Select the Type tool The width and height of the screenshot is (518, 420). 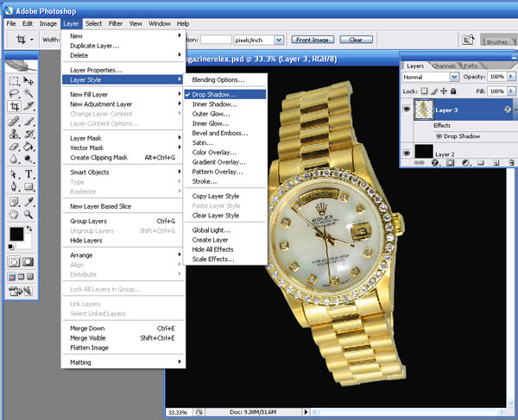click(28, 174)
